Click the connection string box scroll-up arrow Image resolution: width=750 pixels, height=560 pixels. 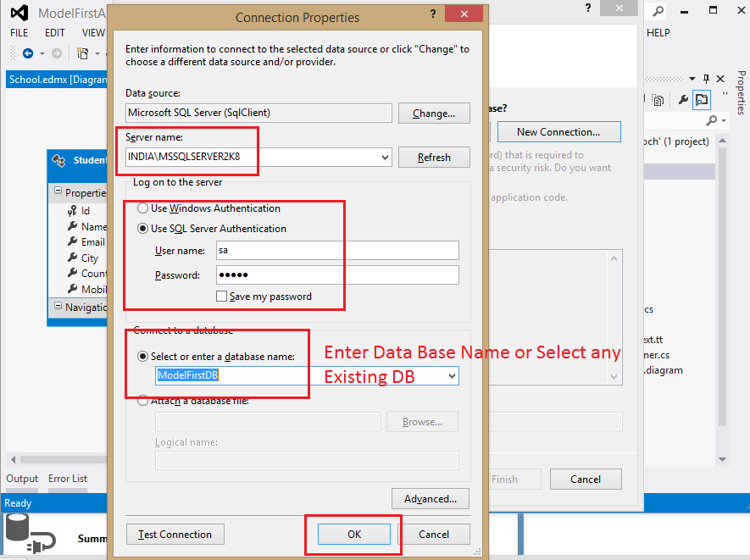coord(614,258)
